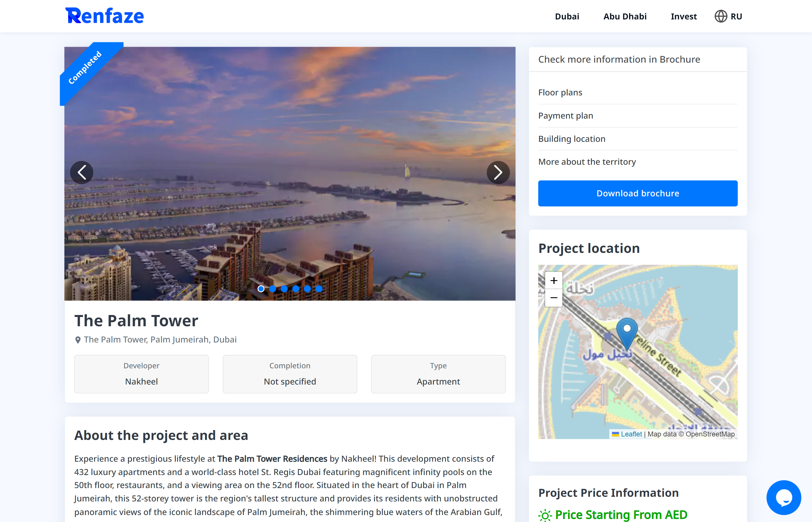Image resolution: width=812 pixels, height=522 pixels.
Task: Click the Project location heading
Action: [589, 248]
